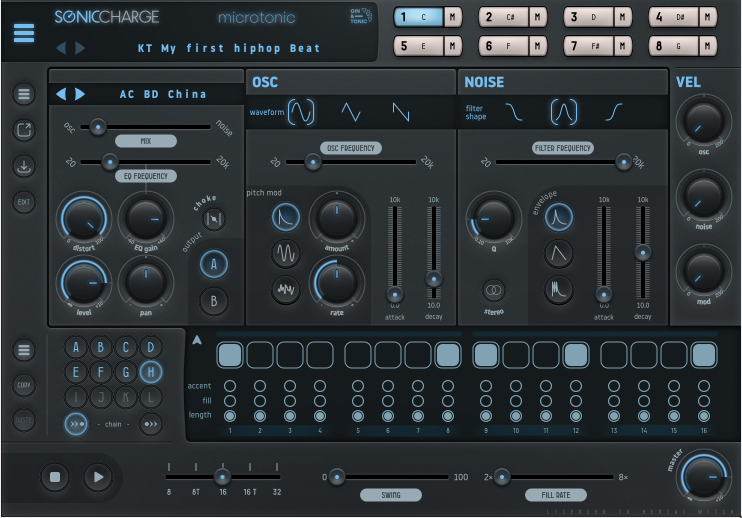Viewport: 742px width, 518px height.
Task: Open the pattern menu icon
Action: [x=24, y=350]
